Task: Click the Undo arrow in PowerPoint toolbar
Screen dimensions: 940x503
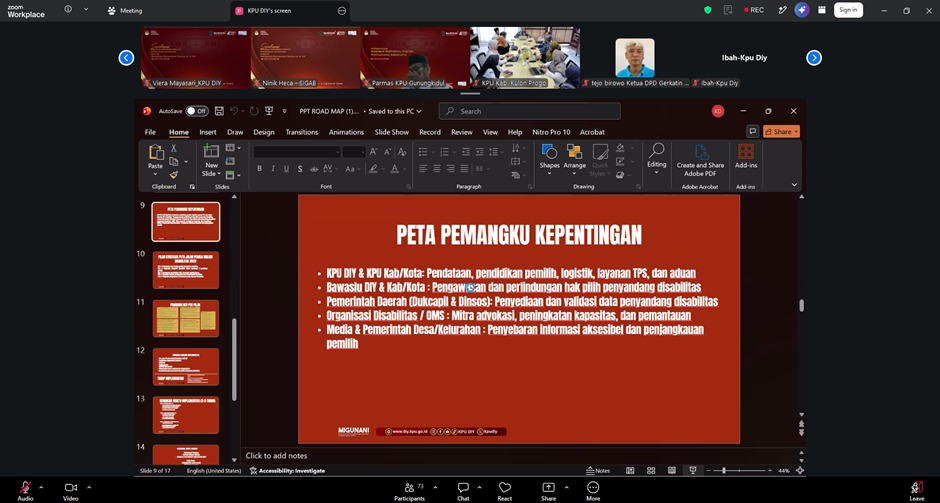Action: coord(234,111)
